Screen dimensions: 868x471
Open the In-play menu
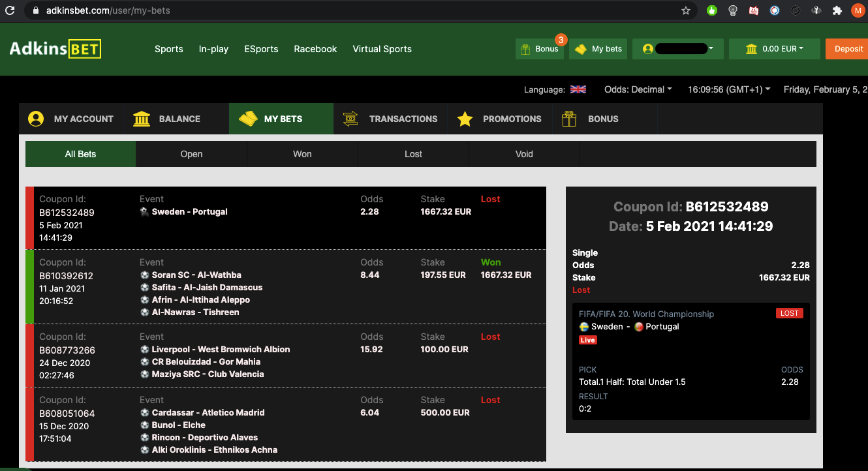click(213, 49)
